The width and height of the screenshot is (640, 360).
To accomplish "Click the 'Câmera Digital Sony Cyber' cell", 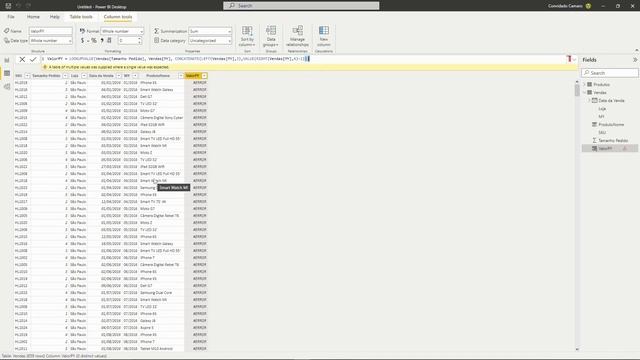I will click(x=162, y=118).
